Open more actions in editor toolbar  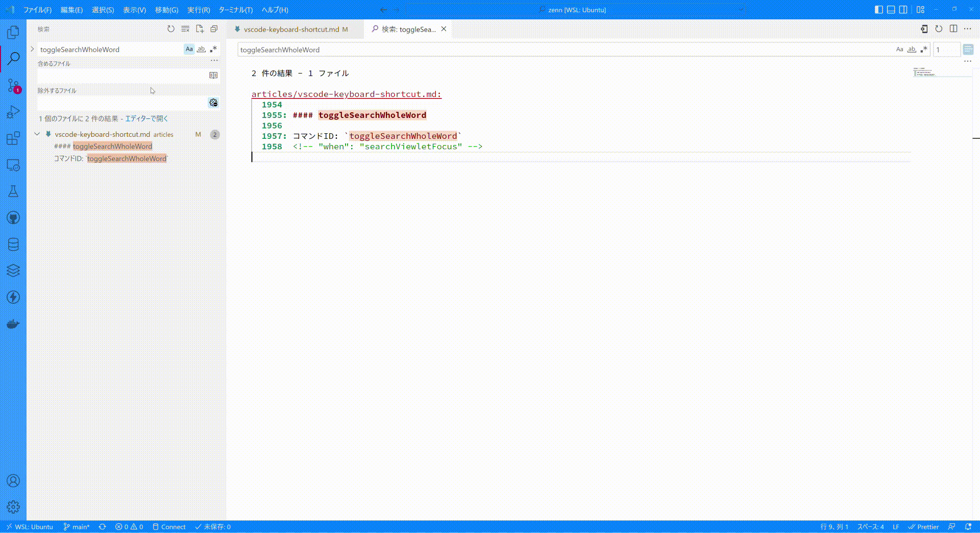click(x=968, y=29)
